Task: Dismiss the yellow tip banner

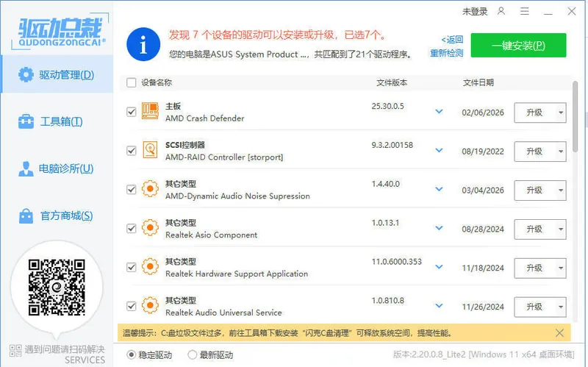Action: click(x=559, y=333)
